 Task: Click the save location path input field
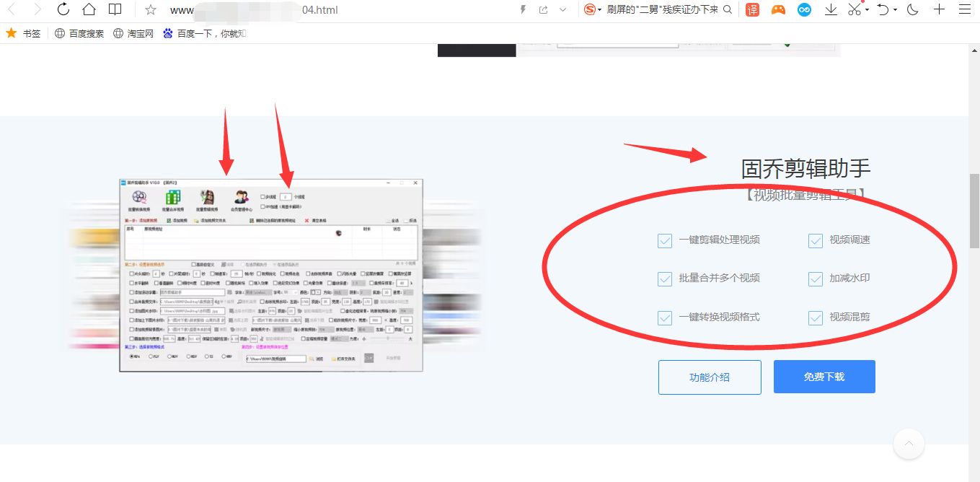point(275,359)
